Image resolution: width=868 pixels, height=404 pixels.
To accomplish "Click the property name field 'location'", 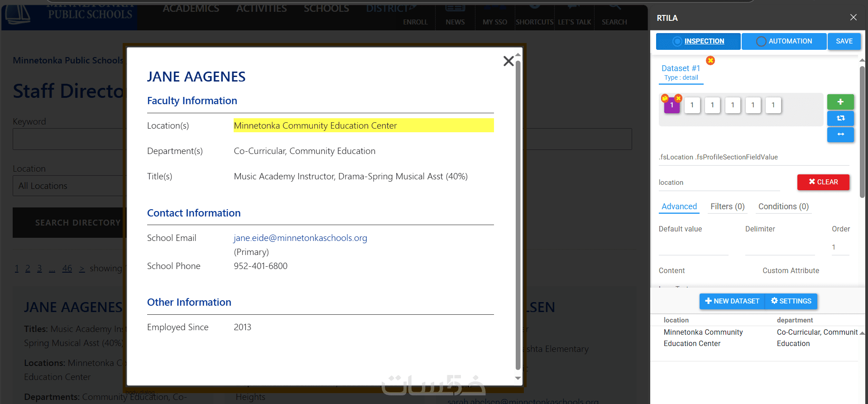I will [719, 183].
